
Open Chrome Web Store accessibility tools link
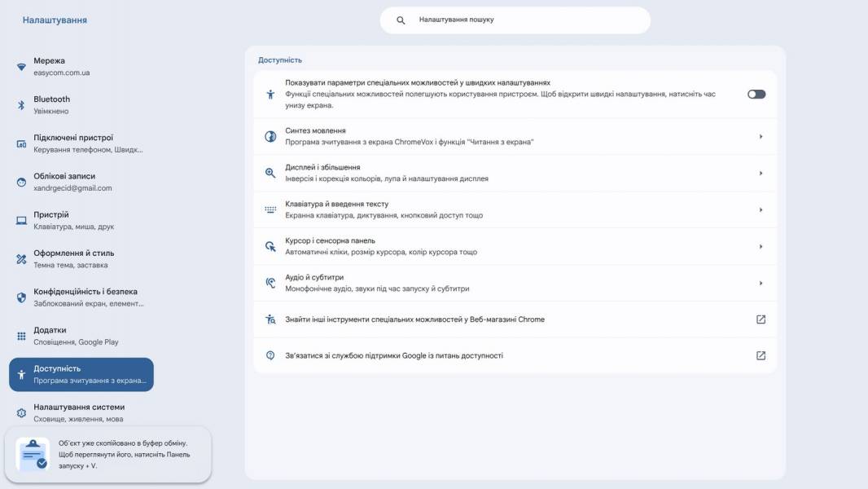(515, 319)
